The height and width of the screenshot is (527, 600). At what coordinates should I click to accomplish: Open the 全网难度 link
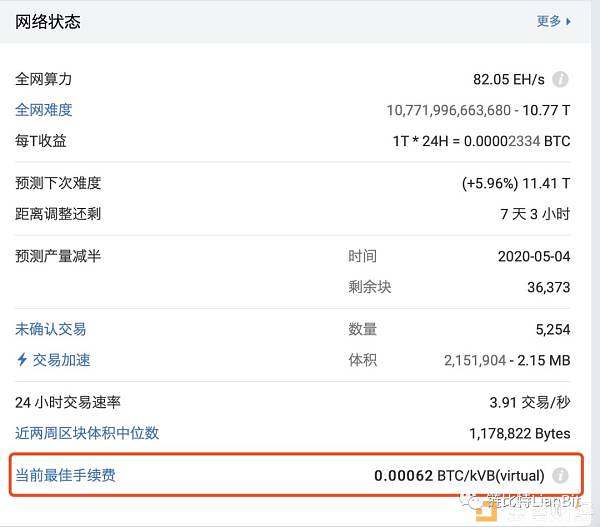coord(44,110)
